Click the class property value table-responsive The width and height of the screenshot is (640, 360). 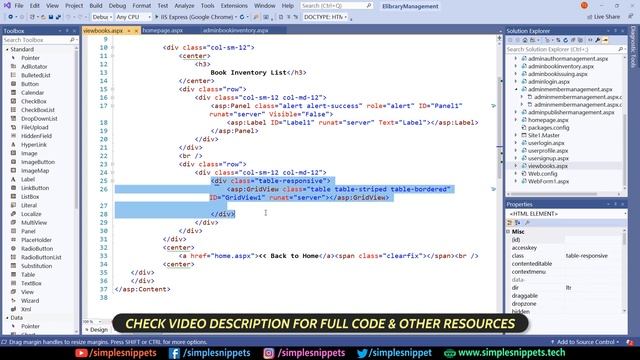click(587, 256)
